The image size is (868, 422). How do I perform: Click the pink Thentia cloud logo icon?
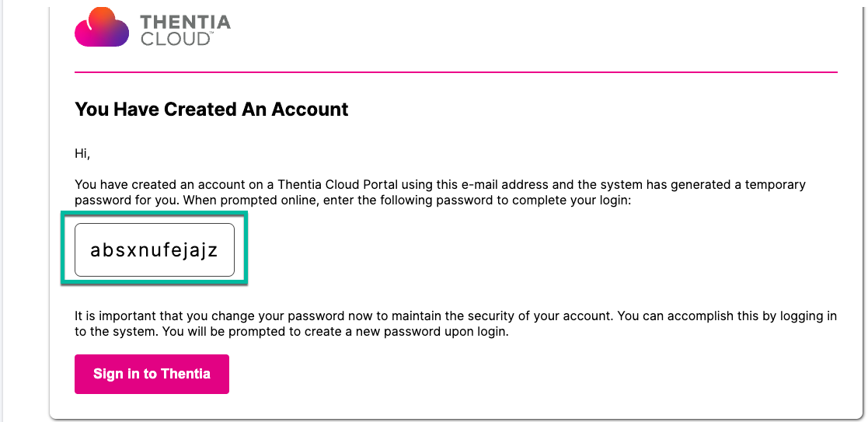[x=102, y=28]
